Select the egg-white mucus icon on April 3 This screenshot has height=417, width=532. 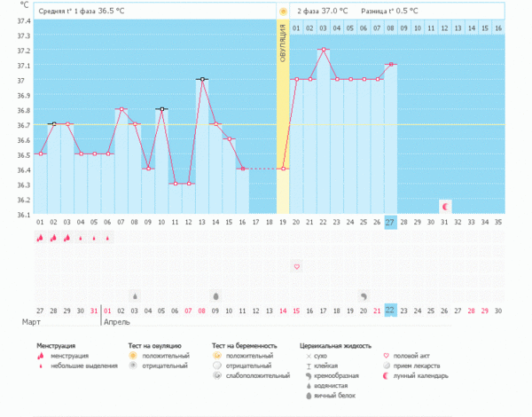tap(135, 295)
